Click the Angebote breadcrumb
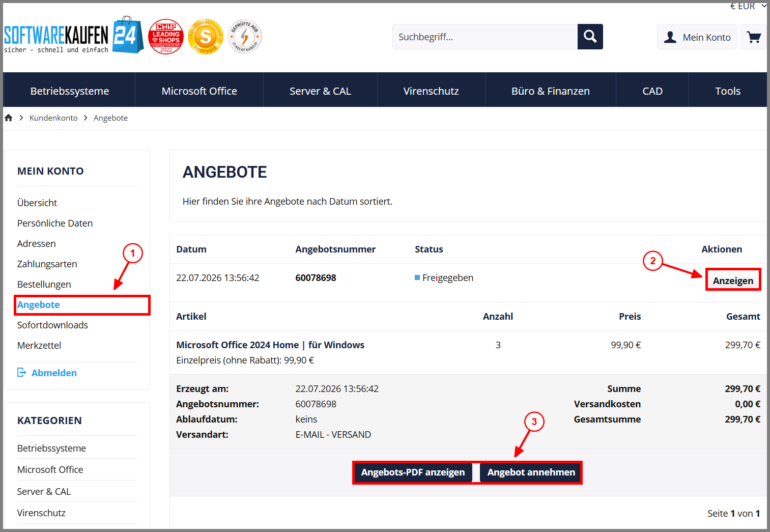Viewport: 770px width, 532px height. (x=110, y=118)
